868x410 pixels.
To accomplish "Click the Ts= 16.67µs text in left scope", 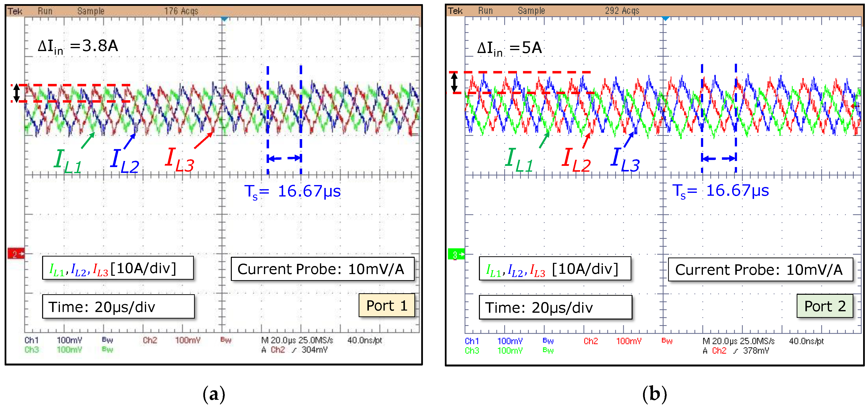I will [292, 192].
